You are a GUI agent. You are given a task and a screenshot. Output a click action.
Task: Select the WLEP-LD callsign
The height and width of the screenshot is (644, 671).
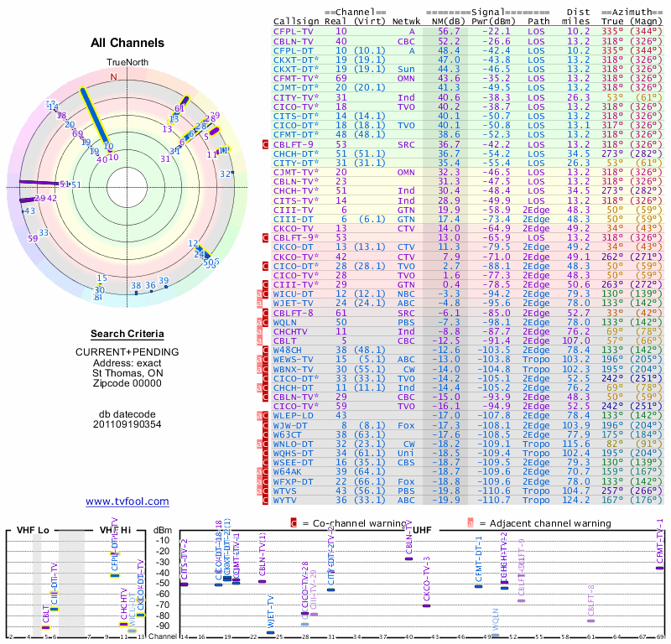(x=293, y=416)
